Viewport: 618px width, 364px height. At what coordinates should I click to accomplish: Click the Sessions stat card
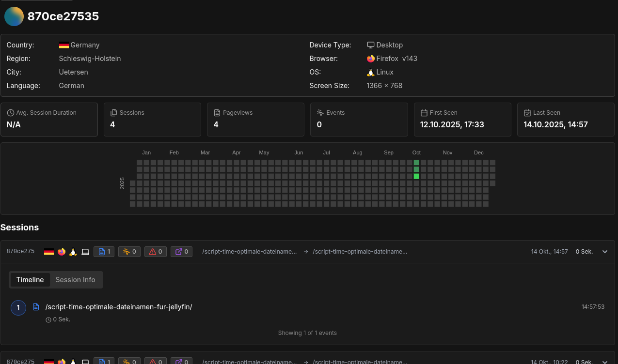pyautogui.click(x=152, y=119)
